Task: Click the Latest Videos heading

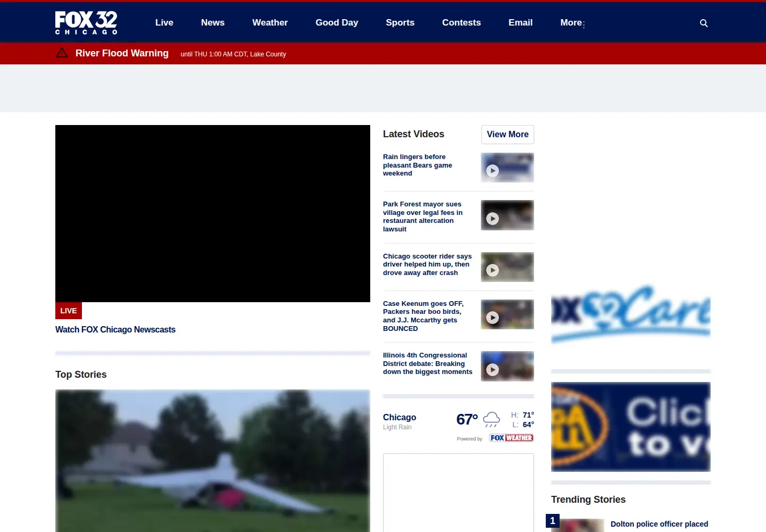Action: tap(413, 134)
